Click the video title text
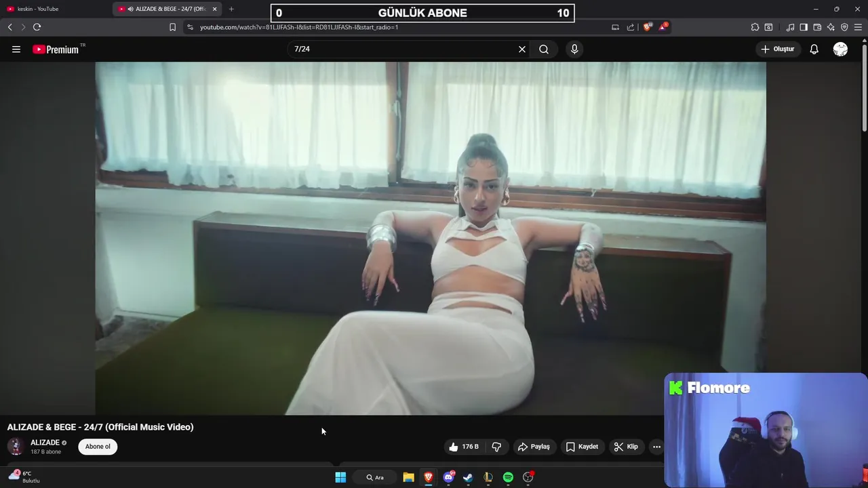The width and height of the screenshot is (868, 488). [x=100, y=427]
